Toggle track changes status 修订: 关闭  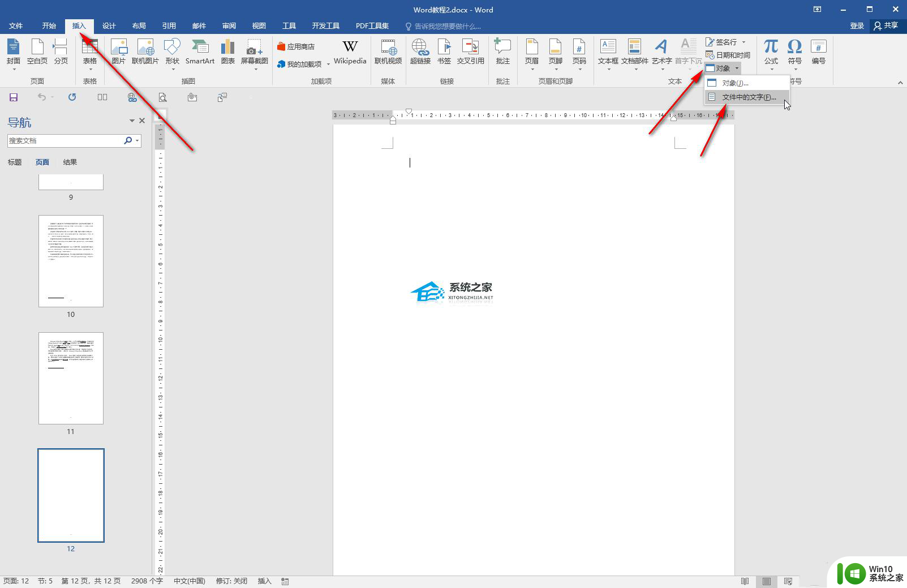[232, 581]
